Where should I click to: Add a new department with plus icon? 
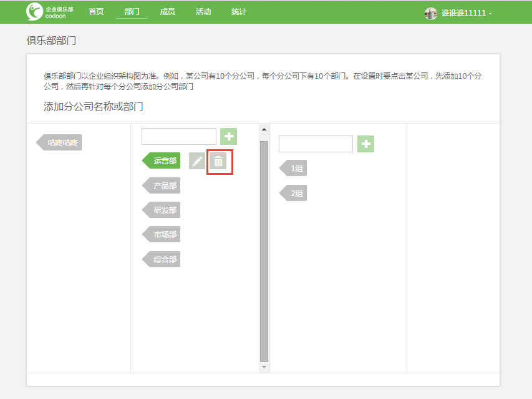tap(229, 137)
